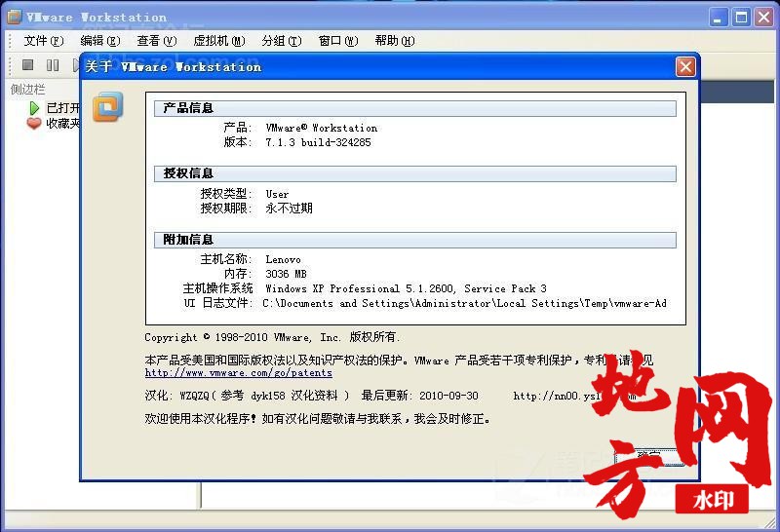Screen dimensions: 780x532
Task: Click the memory value 3036 MB
Action: pyautogui.click(x=286, y=274)
